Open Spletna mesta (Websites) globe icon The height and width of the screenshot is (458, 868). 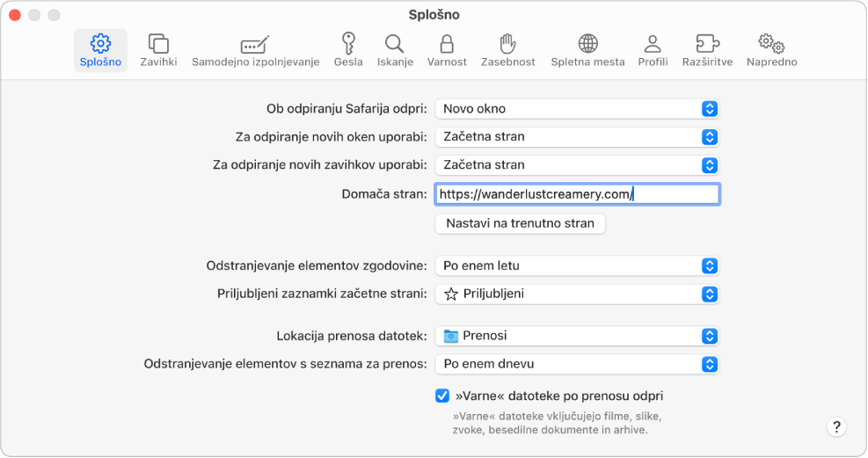(x=587, y=50)
